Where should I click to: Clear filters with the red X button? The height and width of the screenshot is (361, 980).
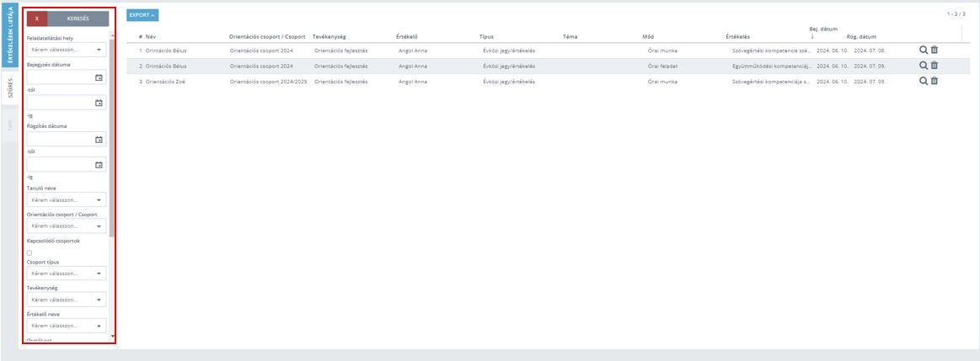pos(37,19)
